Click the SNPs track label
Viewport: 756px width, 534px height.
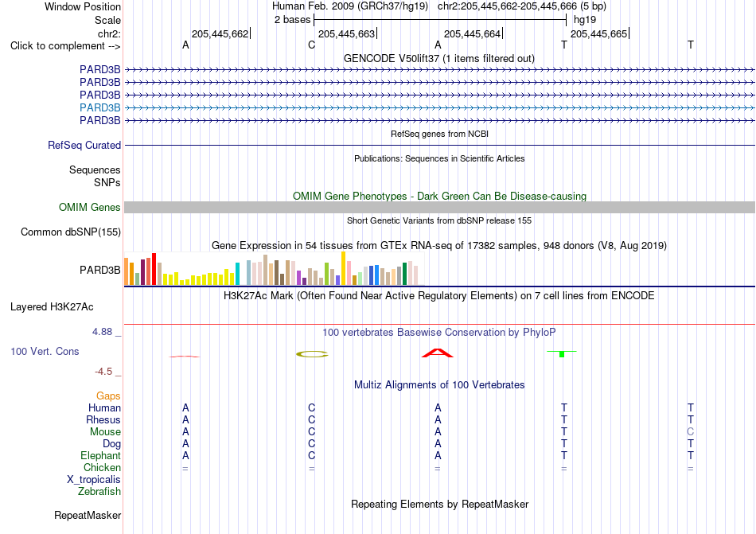[x=107, y=183]
